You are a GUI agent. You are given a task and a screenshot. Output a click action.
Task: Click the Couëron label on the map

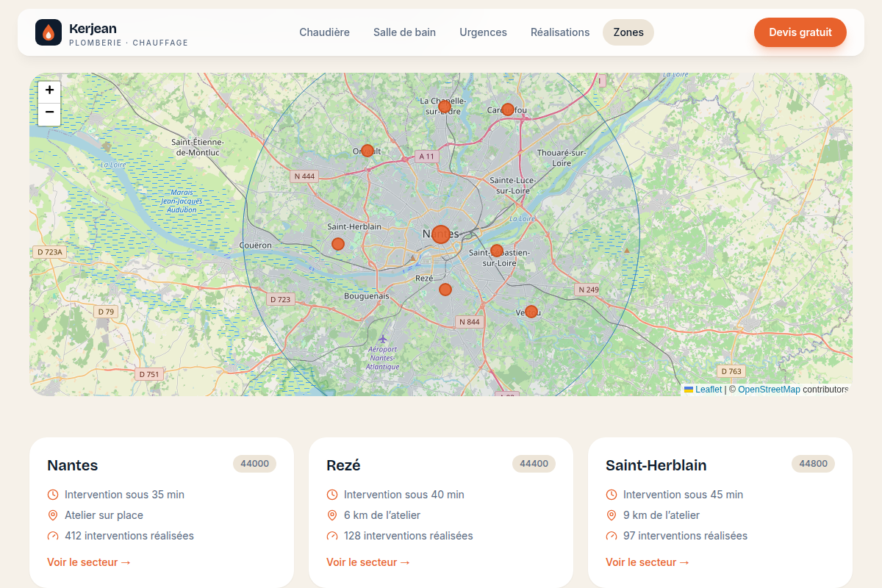(x=256, y=245)
